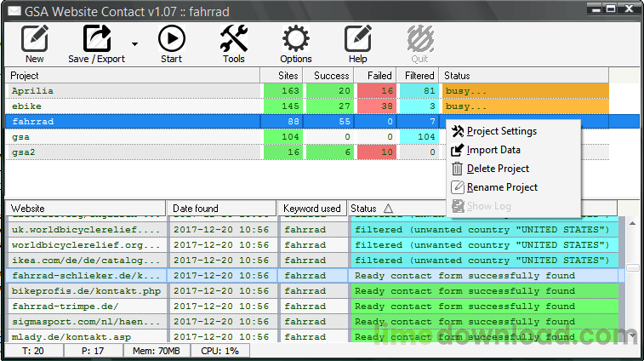
Task: Click the Quit toolbar icon
Action: click(419, 39)
